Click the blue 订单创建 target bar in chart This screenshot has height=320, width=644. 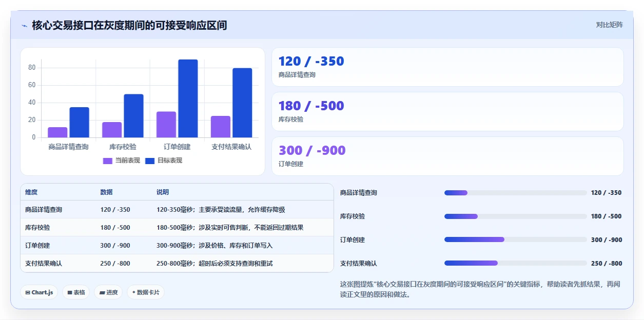(x=188, y=98)
